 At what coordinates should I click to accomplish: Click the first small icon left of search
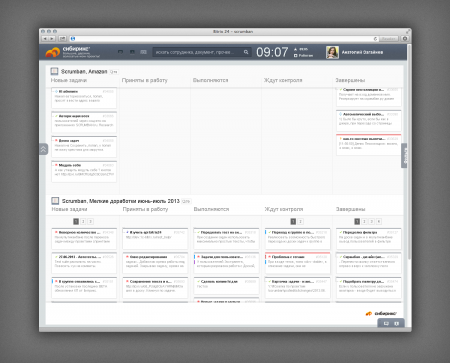click(120, 52)
